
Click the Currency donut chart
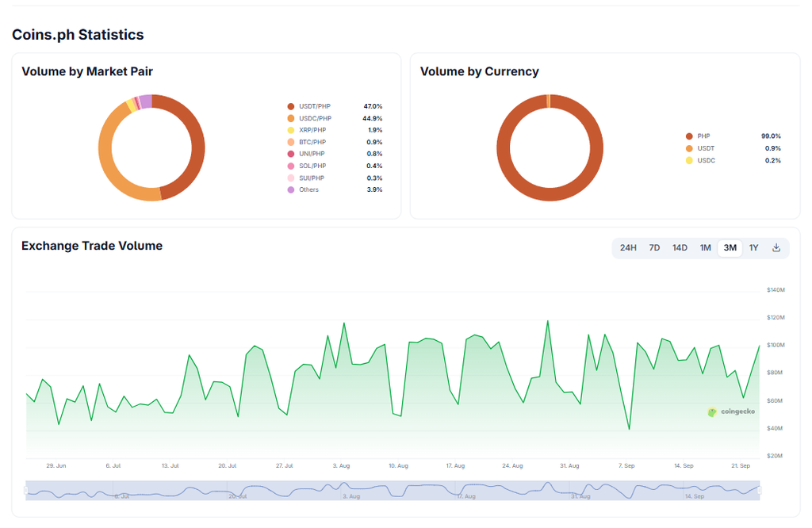550,148
